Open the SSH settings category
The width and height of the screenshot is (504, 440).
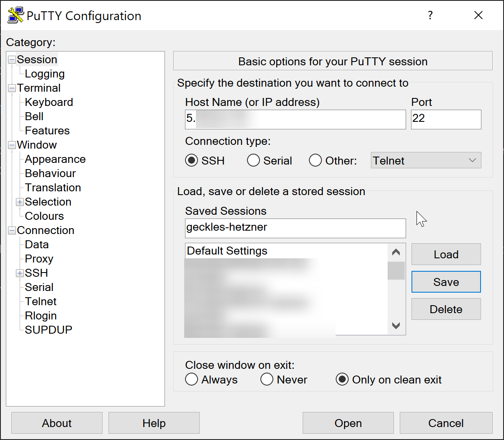tap(36, 273)
